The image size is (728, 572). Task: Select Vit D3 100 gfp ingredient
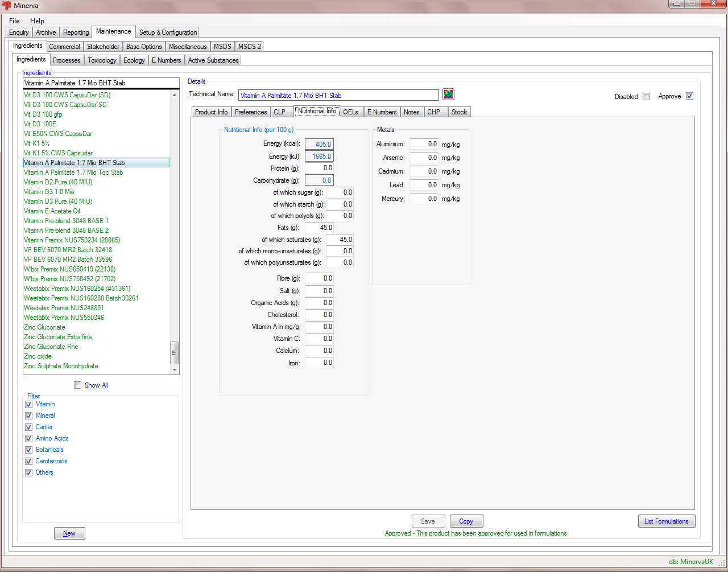coord(43,114)
